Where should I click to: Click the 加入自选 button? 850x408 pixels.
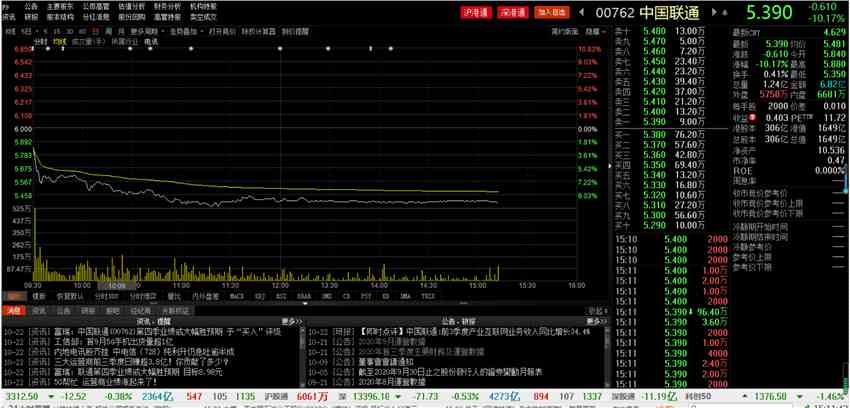552,12
